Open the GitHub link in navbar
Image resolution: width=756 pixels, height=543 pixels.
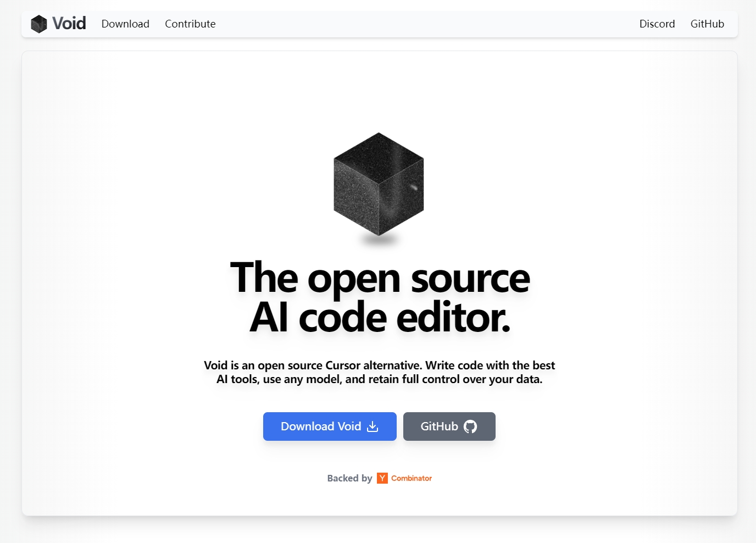707,24
